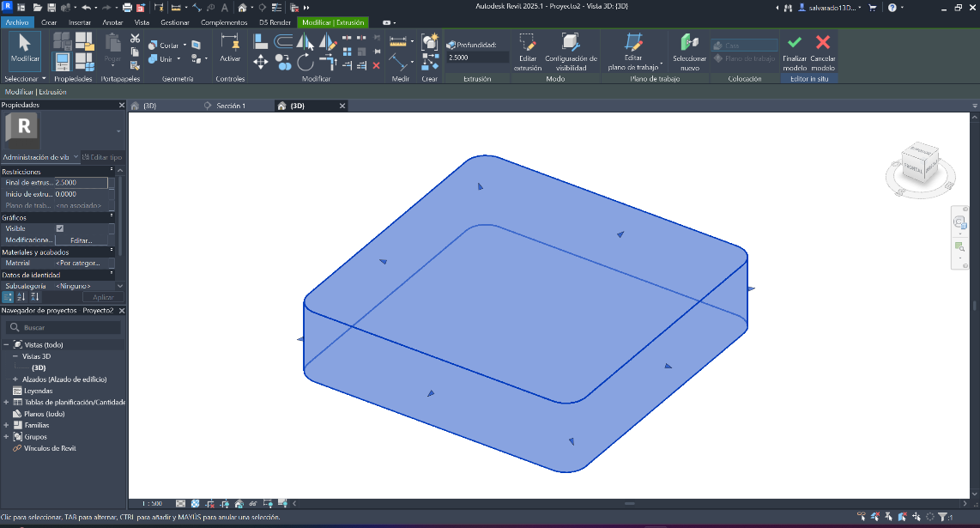This screenshot has height=528, width=980.
Task: Select the Align tool in Modificar panel
Action: click(261, 42)
